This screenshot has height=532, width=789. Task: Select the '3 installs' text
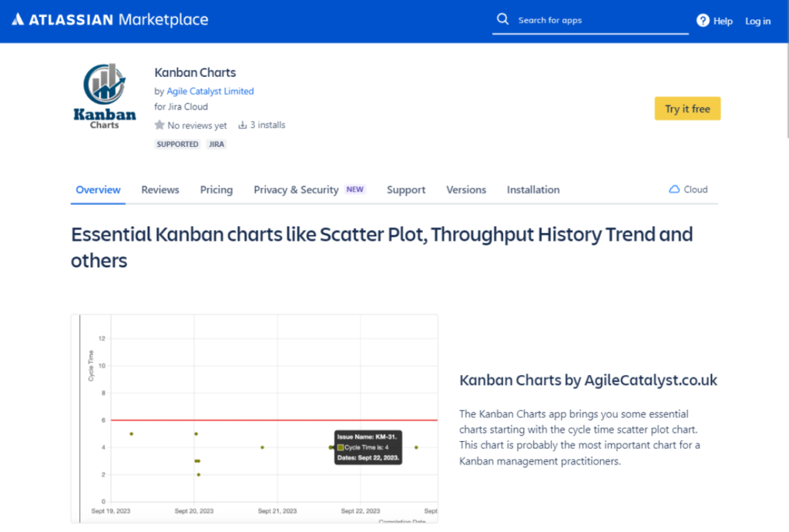[x=267, y=125]
